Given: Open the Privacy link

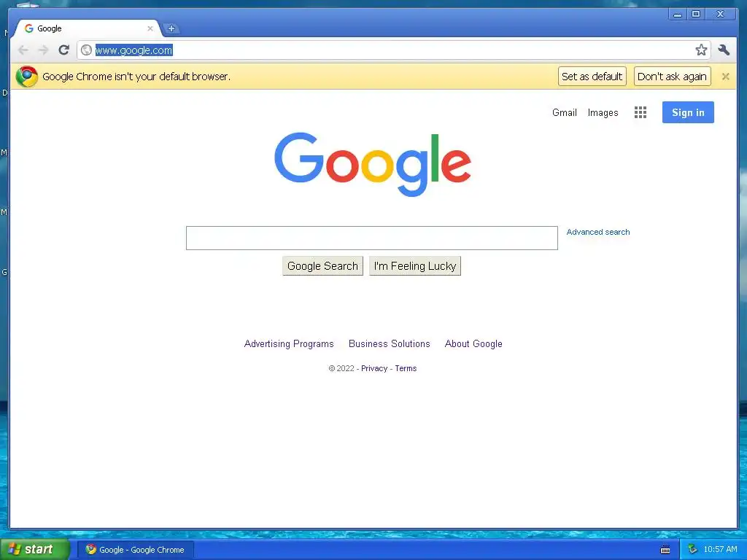Looking at the screenshot, I should click(374, 368).
